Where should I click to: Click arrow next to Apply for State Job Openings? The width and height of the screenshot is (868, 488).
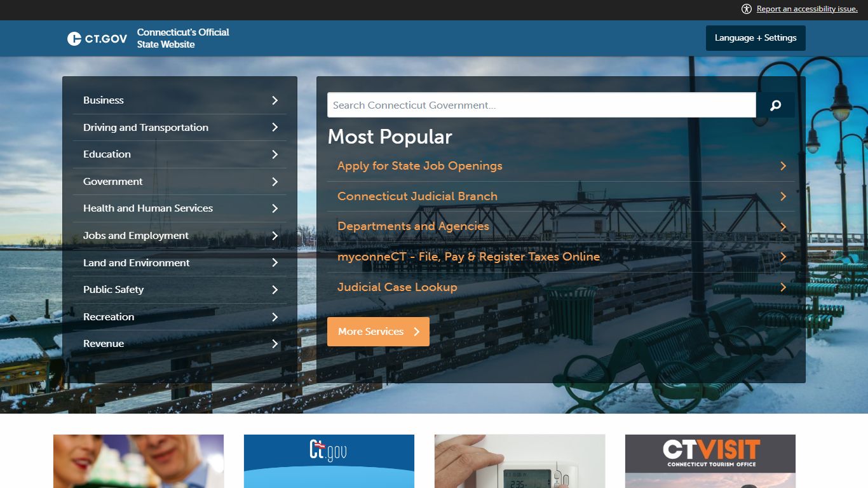(x=783, y=166)
